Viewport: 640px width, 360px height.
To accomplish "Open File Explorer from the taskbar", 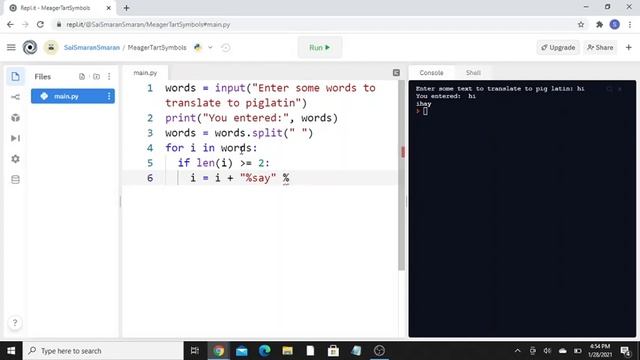I will [287, 351].
